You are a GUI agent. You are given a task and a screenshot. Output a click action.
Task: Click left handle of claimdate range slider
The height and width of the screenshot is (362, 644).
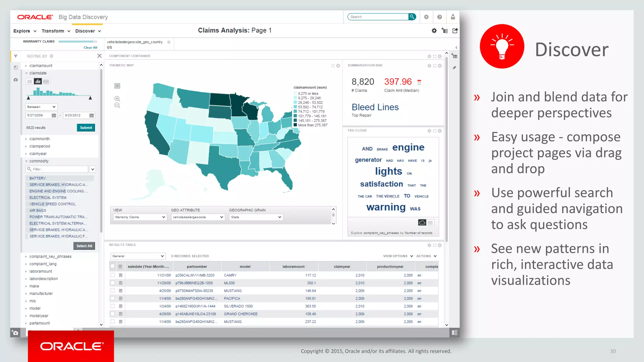[x=28, y=98]
